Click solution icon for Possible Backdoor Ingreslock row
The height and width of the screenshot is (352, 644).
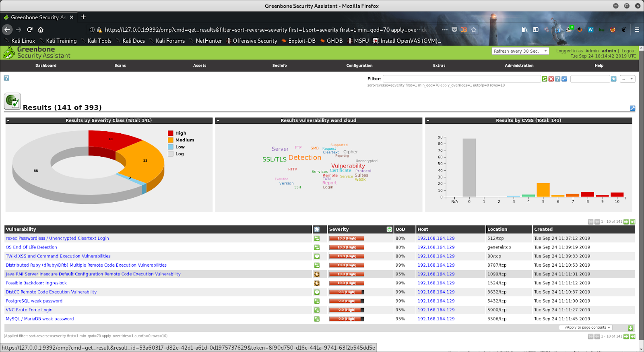click(317, 283)
